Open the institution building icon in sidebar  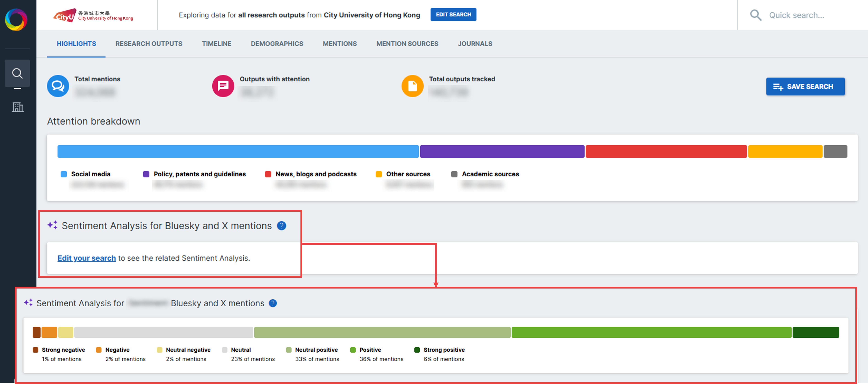(18, 107)
